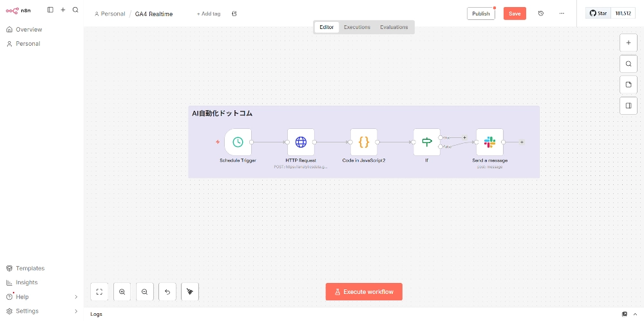Click the zoom in magnifier button

122,292
